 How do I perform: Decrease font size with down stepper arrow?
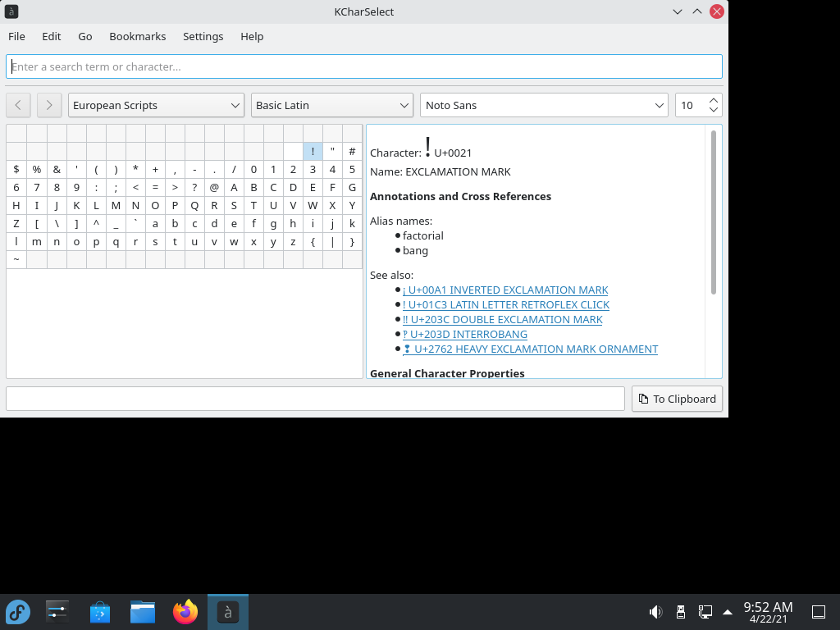[x=714, y=110]
